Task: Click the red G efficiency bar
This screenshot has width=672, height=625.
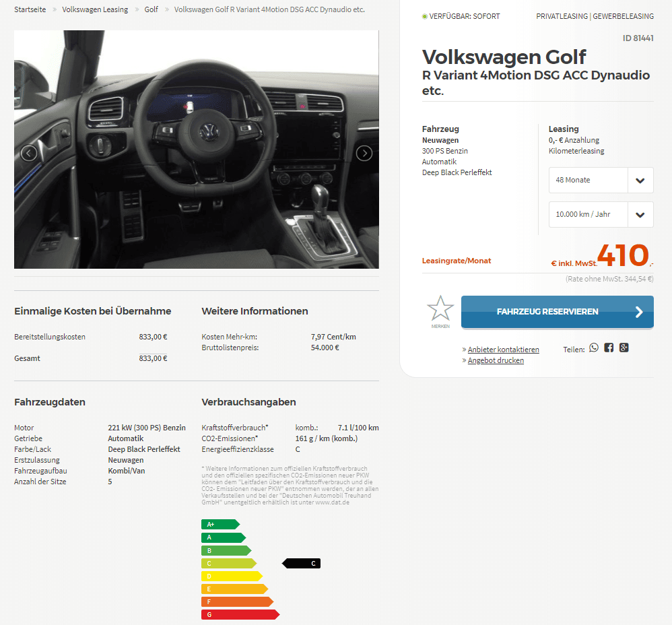Action: coord(240,615)
